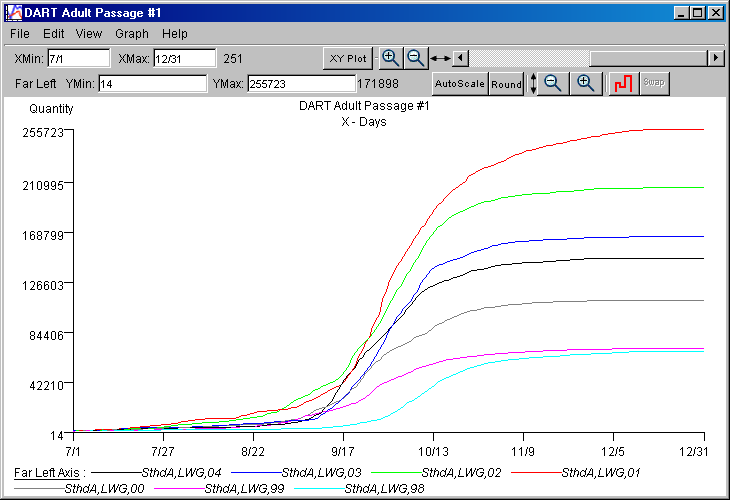This screenshot has width=730, height=500.
Task: Click the application icon in title bar
Action: [12, 13]
